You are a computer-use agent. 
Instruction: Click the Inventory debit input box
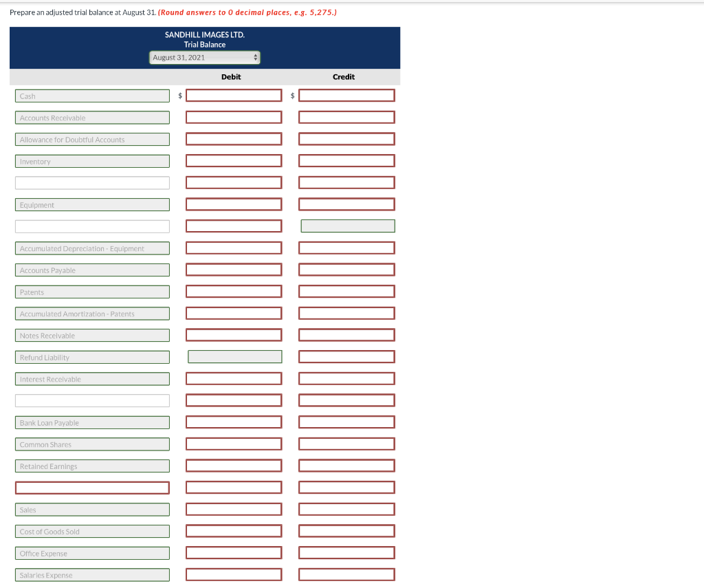pyautogui.click(x=234, y=161)
